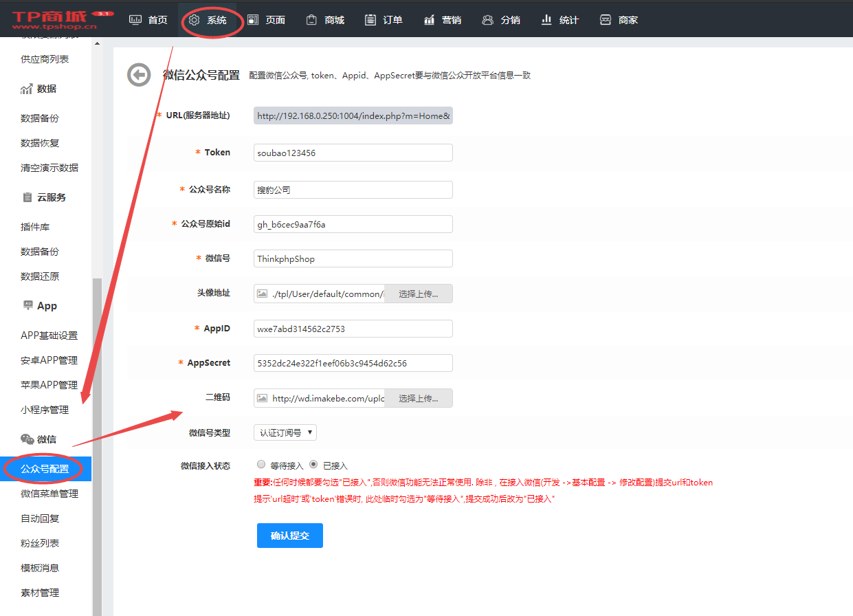Click inside the Token input field
The width and height of the screenshot is (853, 616).
pyautogui.click(x=352, y=152)
